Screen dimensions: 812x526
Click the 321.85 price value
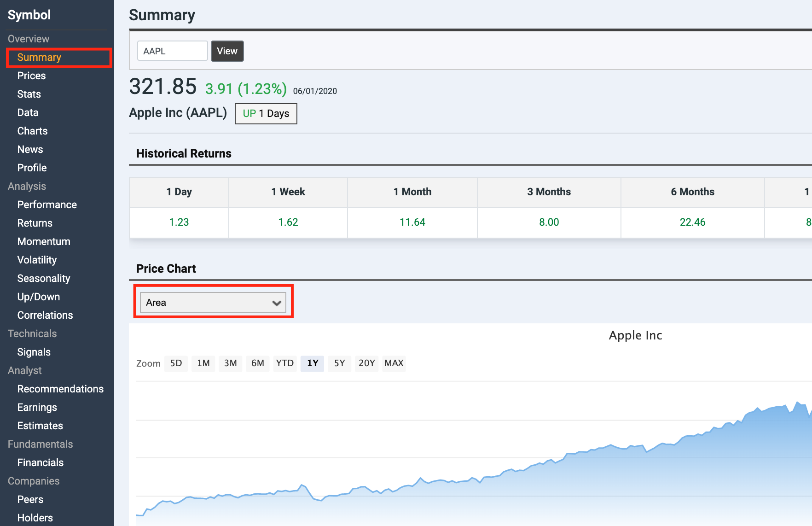163,87
